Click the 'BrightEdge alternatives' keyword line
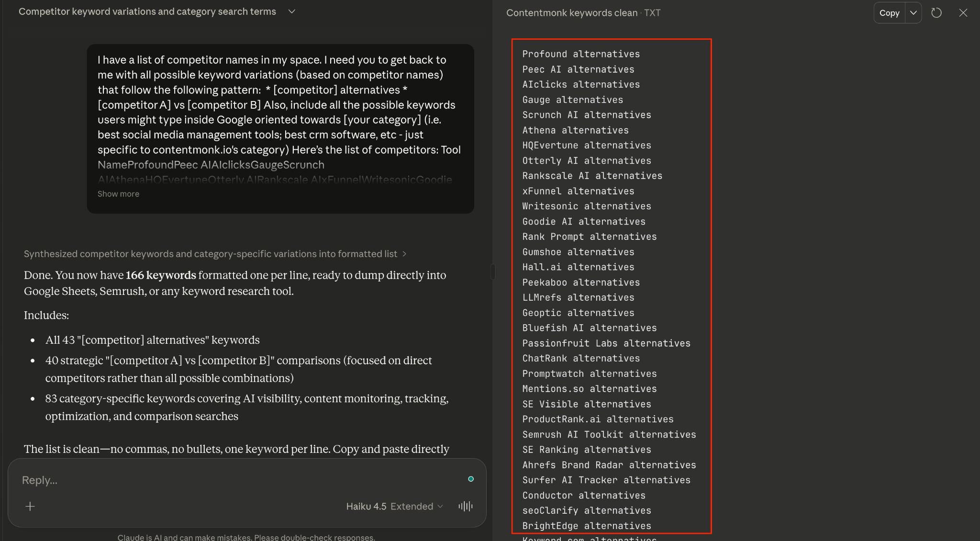Image resolution: width=980 pixels, height=541 pixels. coord(587,526)
